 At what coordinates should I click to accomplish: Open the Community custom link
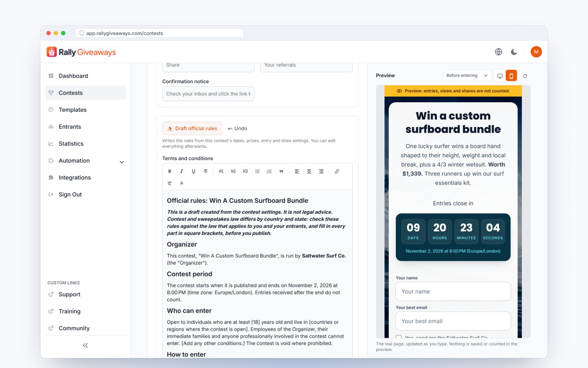85,328
